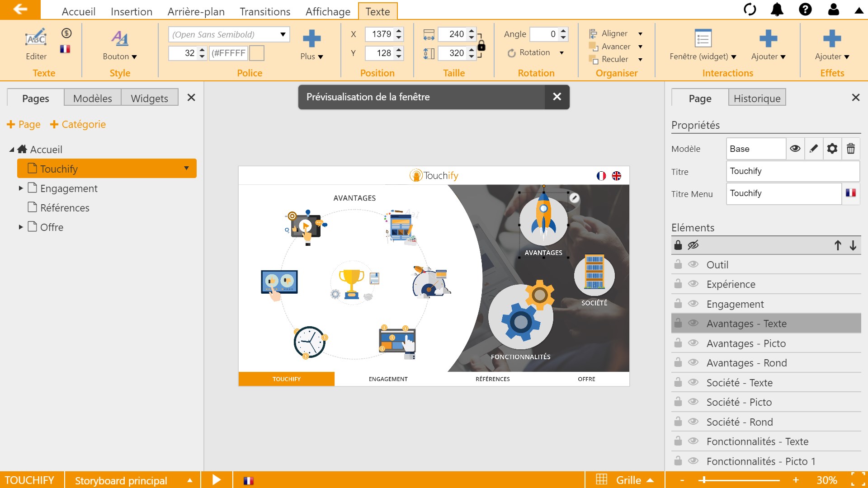Click the Ajouter plus icon in Effets
Screen dimensions: 868x488
point(832,39)
